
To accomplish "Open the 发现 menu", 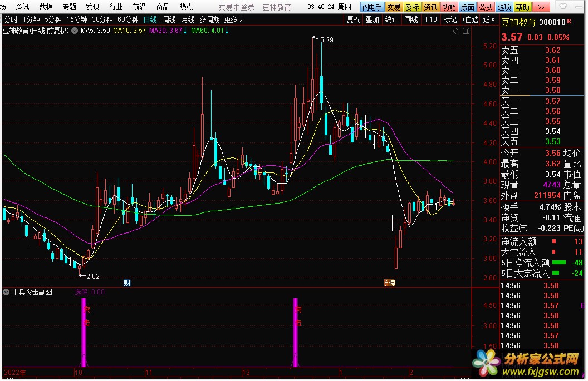I will click(x=92, y=7).
